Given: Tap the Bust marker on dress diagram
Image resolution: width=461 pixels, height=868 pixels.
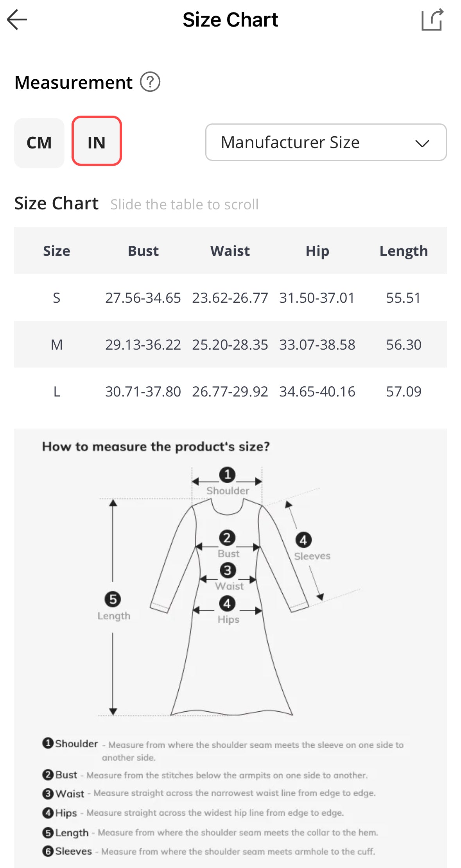Looking at the screenshot, I should (227, 538).
